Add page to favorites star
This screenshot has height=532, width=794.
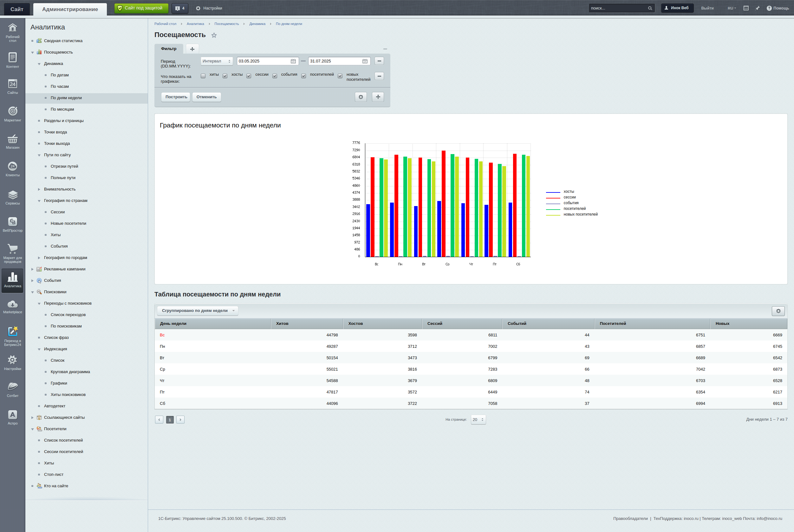pos(214,35)
